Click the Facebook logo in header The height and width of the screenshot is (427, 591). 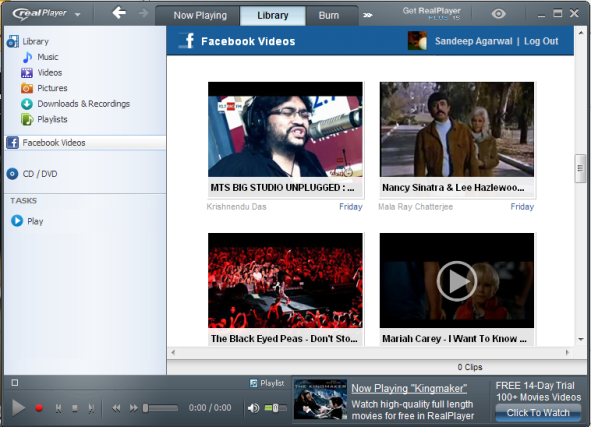[x=187, y=40]
